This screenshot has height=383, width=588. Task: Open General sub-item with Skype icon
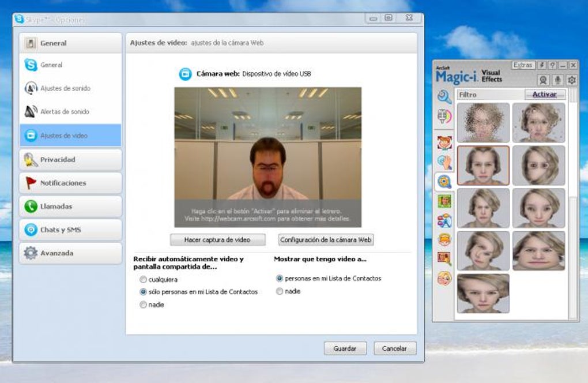[x=70, y=65]
